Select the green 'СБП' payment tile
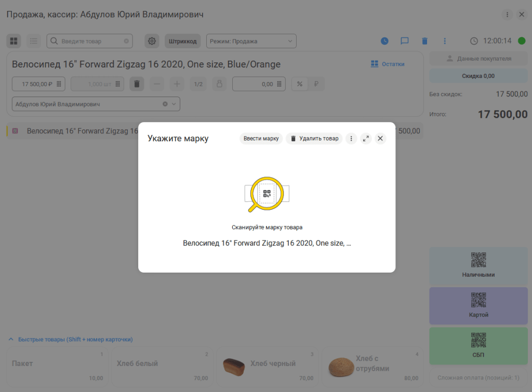 pyautogui.click(x=478, y=345)
